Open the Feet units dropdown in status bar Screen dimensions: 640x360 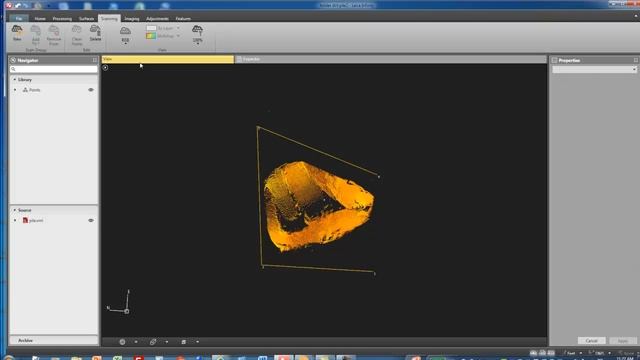pos(581,353)
